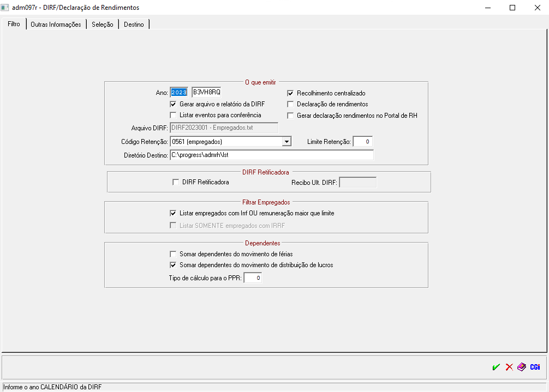Switch to the Filtro tab
The image size is (549, 392).
[x=14, y=24]
